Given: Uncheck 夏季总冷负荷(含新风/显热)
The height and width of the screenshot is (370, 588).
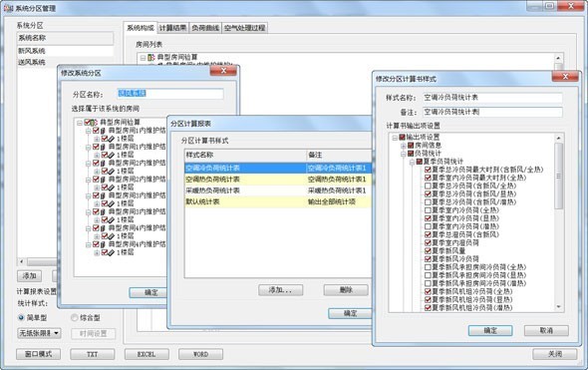Looking at the screenshot, I should [428, 194].
